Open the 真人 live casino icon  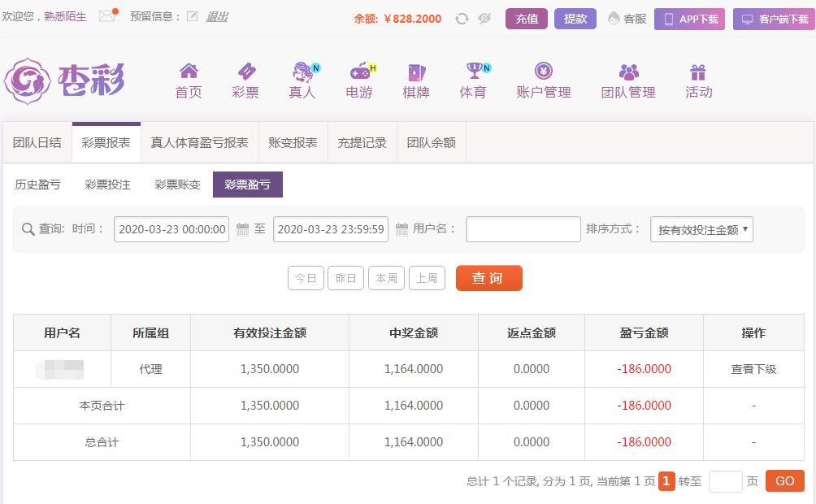click(303, 72)
